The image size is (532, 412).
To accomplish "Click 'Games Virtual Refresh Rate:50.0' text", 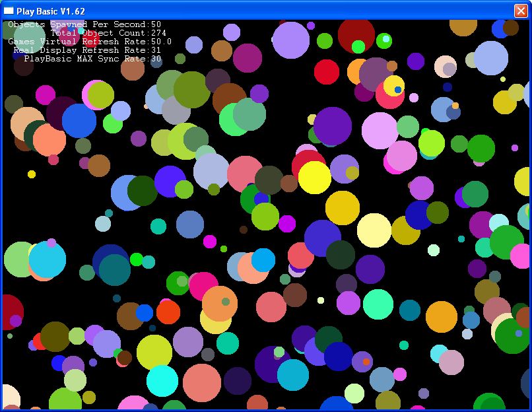I will [90, 42].
